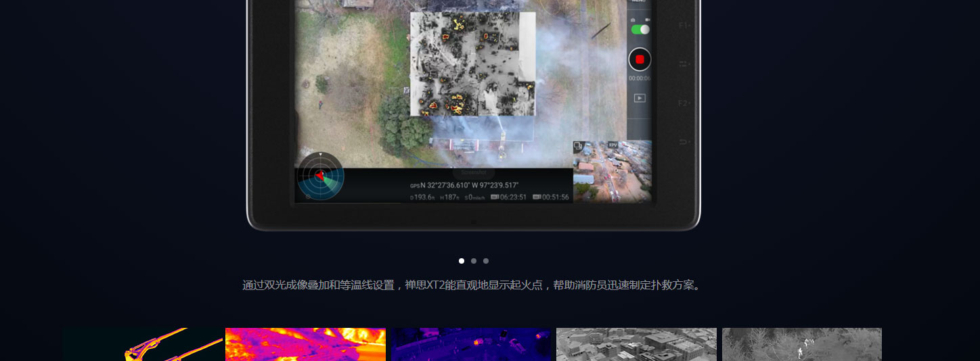Open the blue-purple thermal thumbnail
980x361 pixels.
click(x=471, y=345)
